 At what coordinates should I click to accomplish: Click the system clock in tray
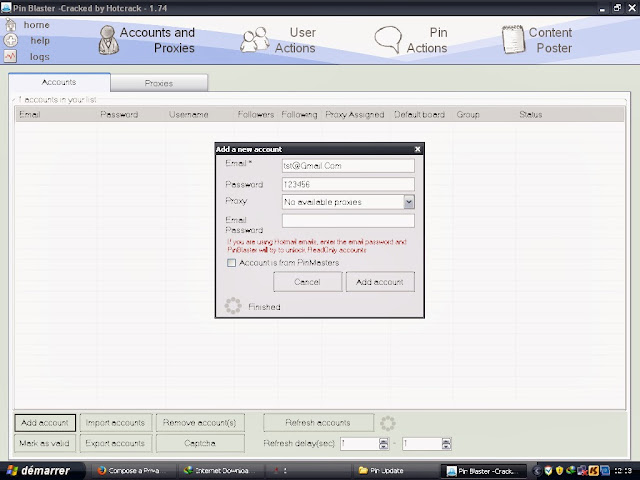[623, 471]
